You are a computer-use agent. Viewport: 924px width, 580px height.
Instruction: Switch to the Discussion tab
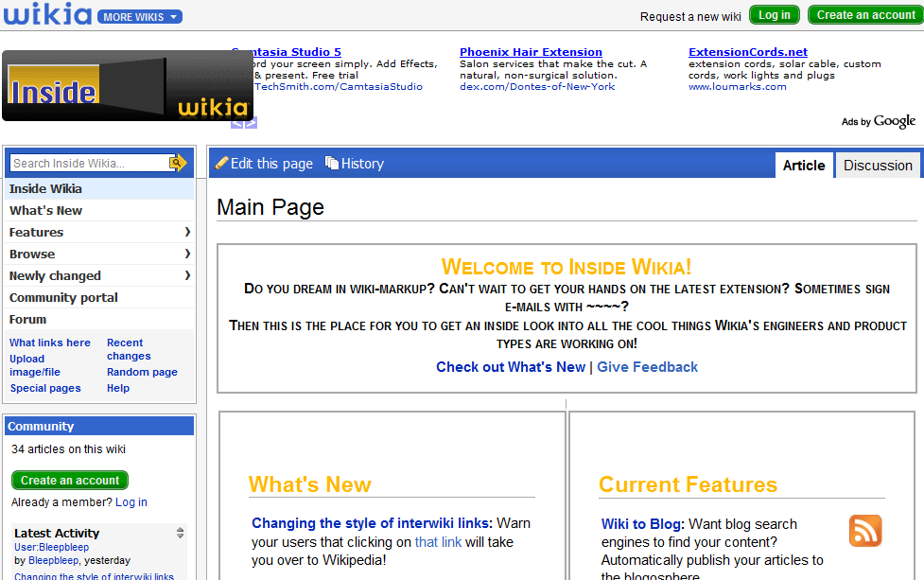tap(877, 166)
